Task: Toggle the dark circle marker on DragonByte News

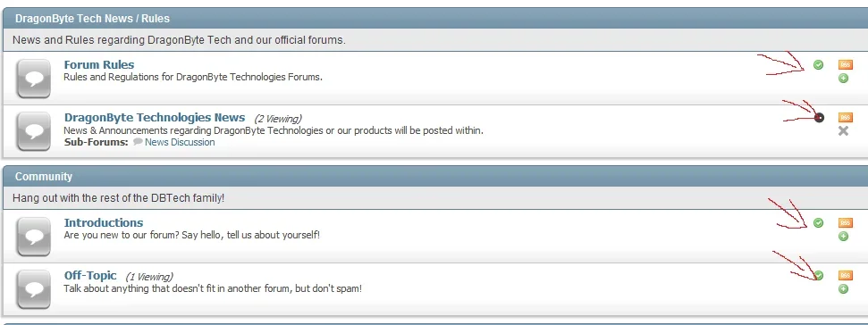Action: coord(820,117)
